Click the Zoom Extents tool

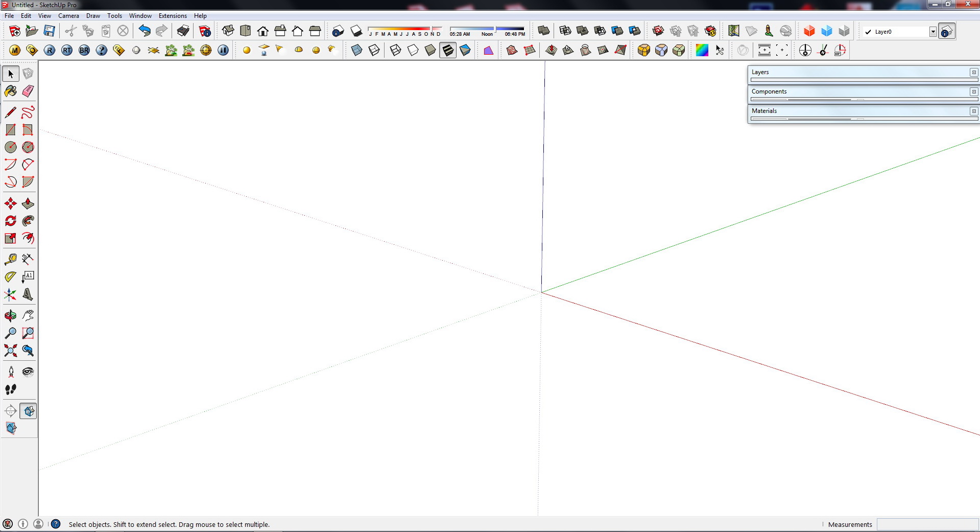[x=10, y=351]
